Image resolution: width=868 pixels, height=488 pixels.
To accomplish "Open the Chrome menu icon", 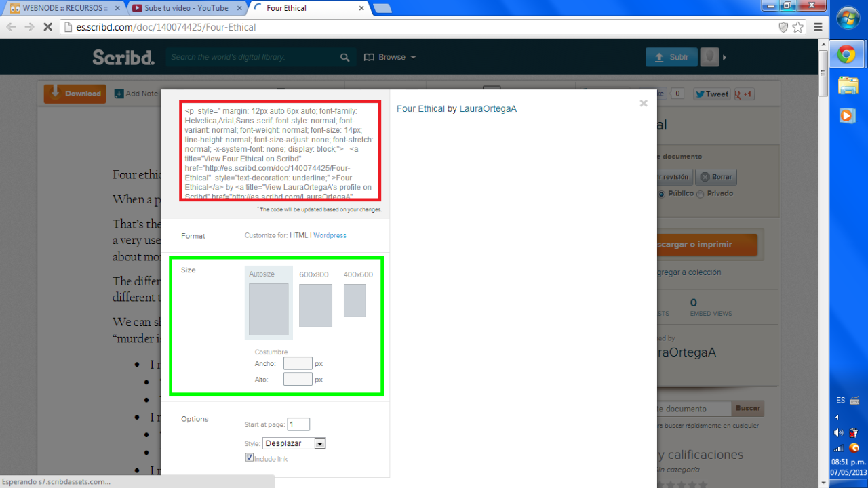I will point(818,27).
